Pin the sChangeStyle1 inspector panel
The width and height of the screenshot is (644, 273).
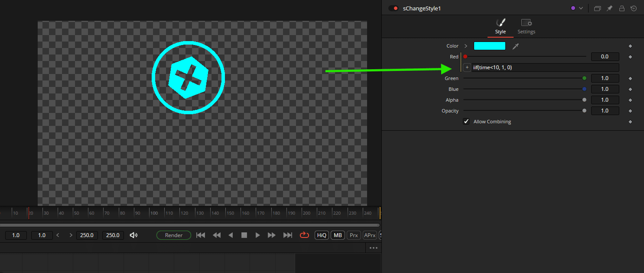[x=609, y=8]
